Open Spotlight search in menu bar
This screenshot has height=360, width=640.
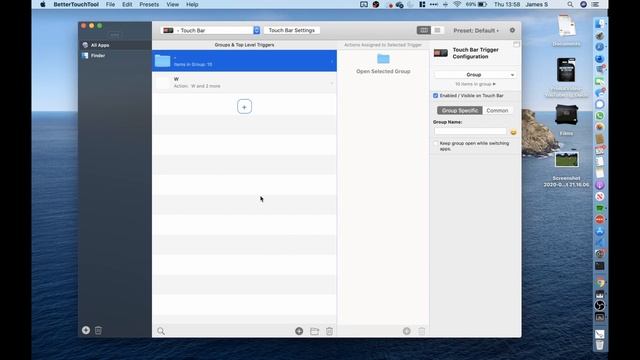tap(570, 4)
